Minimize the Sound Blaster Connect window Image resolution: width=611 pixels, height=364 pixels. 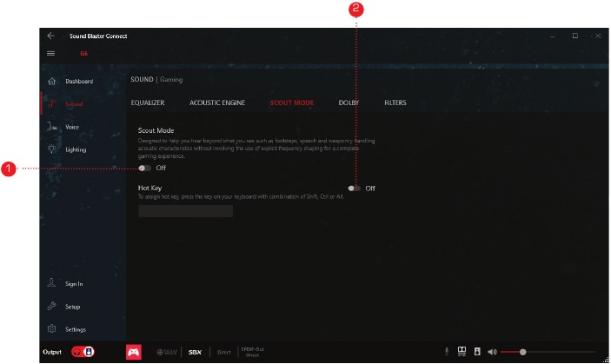pos(553,36)
